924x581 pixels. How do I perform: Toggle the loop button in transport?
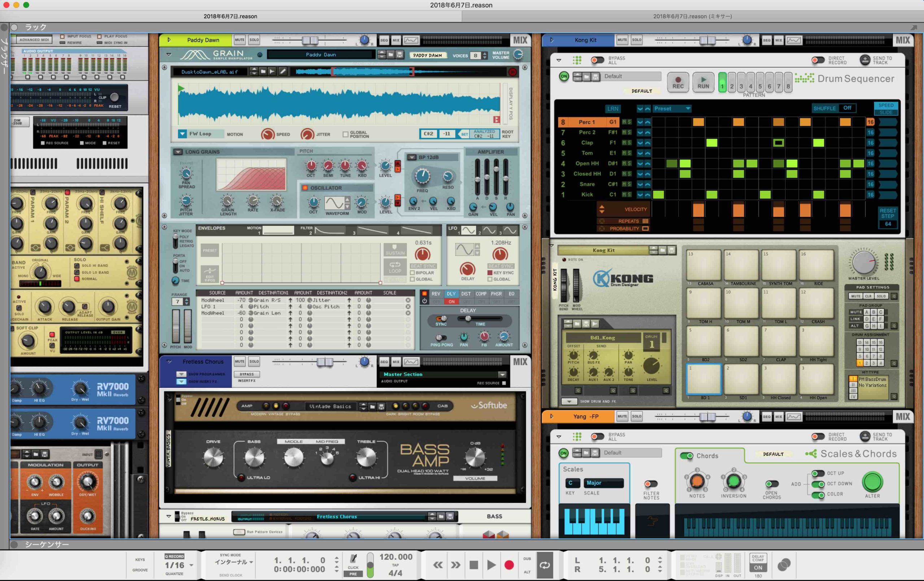coord(545,564)
